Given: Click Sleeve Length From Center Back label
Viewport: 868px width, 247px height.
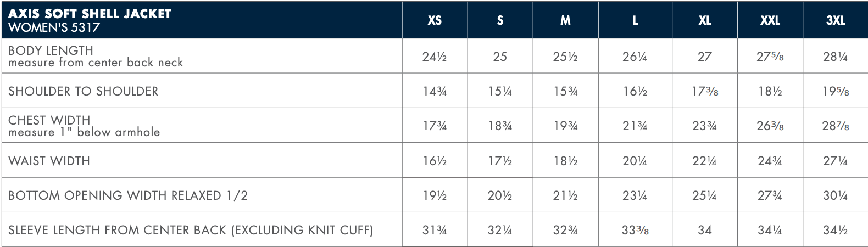Looking at the screenshot, I should pyautogui.click(x=191, y=230).
